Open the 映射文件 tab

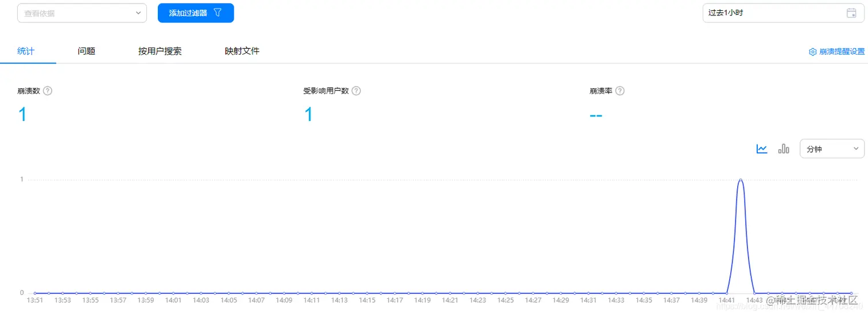tap(242, 51)
